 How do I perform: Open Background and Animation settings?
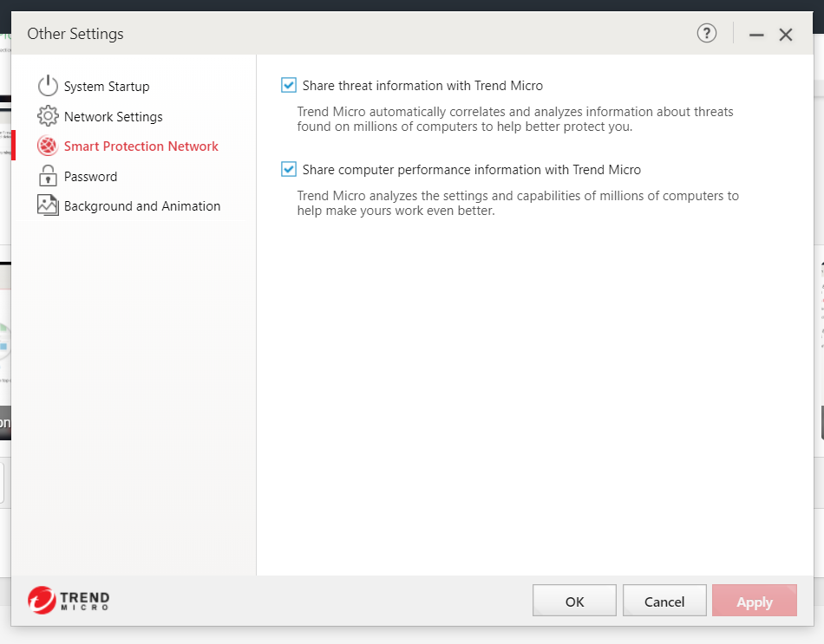pos(142,206)
